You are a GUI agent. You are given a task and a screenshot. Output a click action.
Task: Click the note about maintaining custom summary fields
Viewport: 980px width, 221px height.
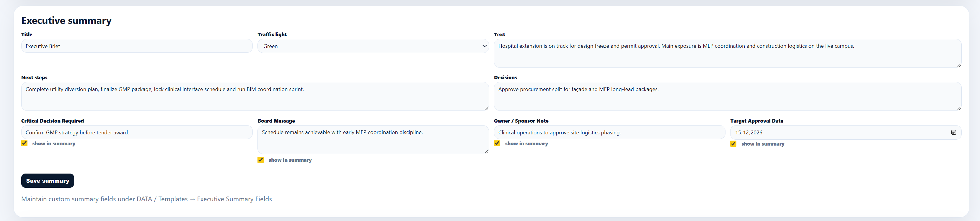click(147, 199)
